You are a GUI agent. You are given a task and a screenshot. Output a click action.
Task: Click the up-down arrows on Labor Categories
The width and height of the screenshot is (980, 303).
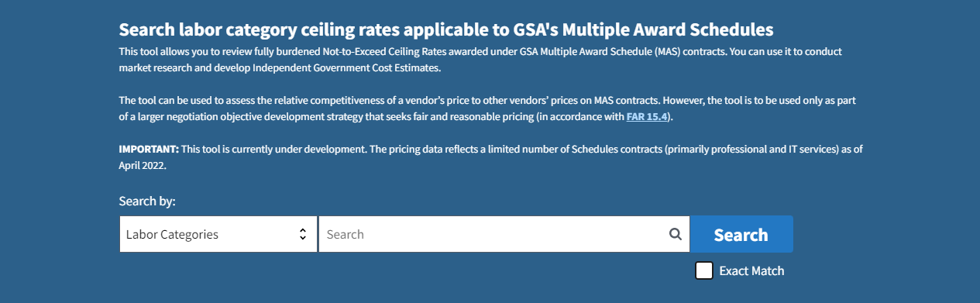(x=303, y=234)
